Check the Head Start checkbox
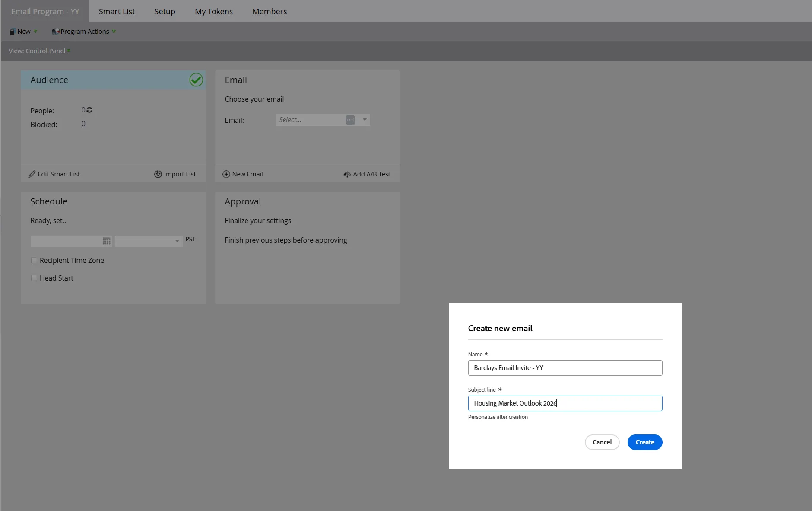 34,278
